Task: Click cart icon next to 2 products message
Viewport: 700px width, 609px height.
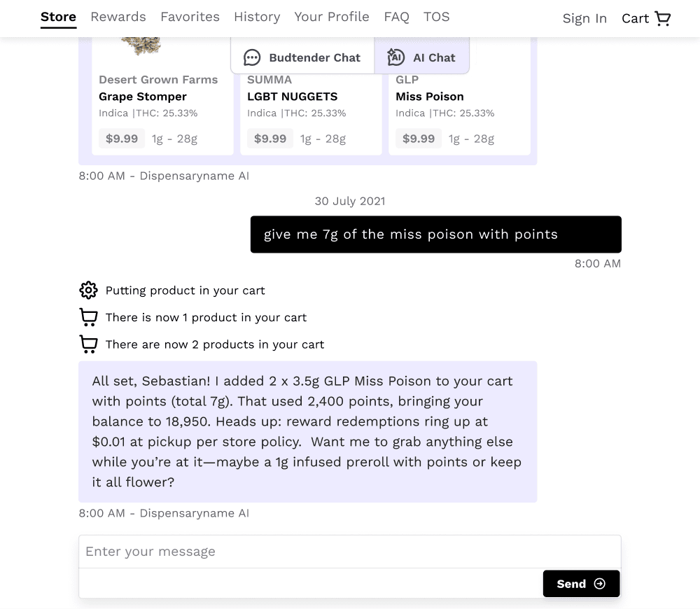Action: 88,344
